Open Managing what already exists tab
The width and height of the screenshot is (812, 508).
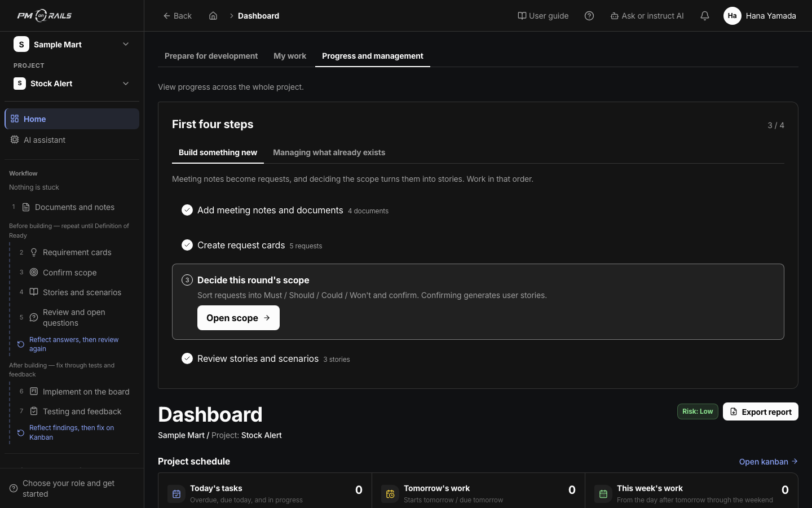click(x=329, y=152)
